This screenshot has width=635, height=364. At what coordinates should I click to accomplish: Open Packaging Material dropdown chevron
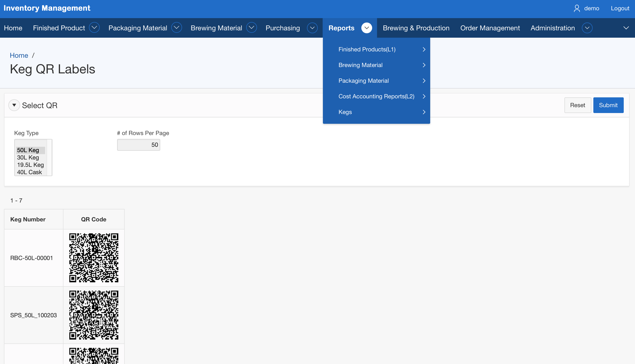point(176,28)
